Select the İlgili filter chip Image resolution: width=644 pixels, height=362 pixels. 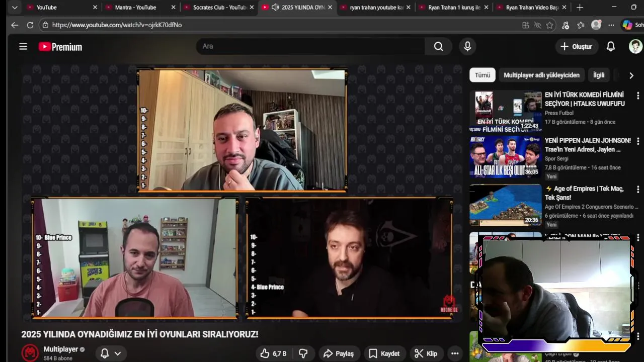click(x=599, y=75)
